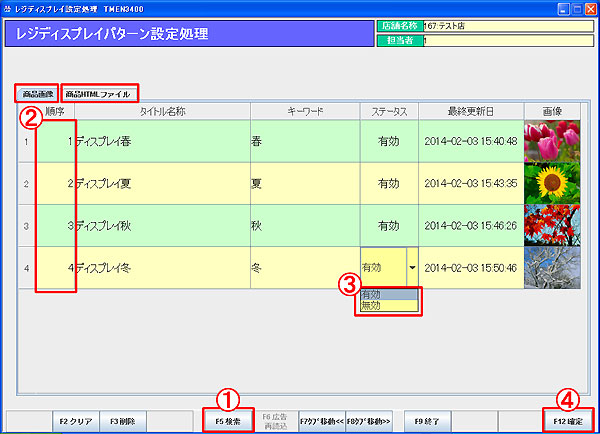Open the status dropdown arrow in row 4
The width and height of the screenshot is (600, 434).
point(411,268)
